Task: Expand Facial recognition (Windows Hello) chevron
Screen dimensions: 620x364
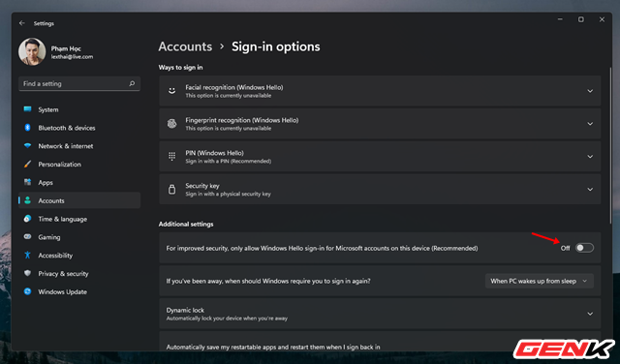Action: (x=590, y=91)
